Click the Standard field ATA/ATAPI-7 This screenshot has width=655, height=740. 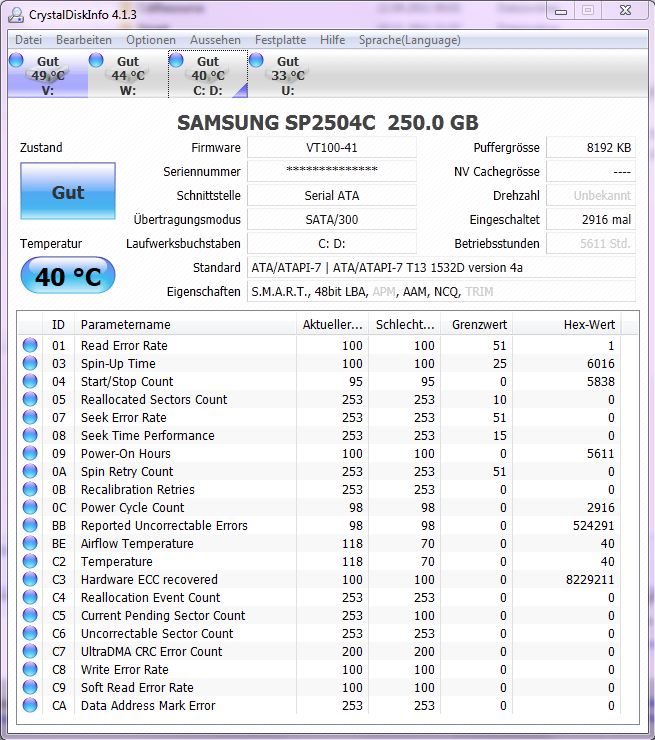[x=441, y=268]
